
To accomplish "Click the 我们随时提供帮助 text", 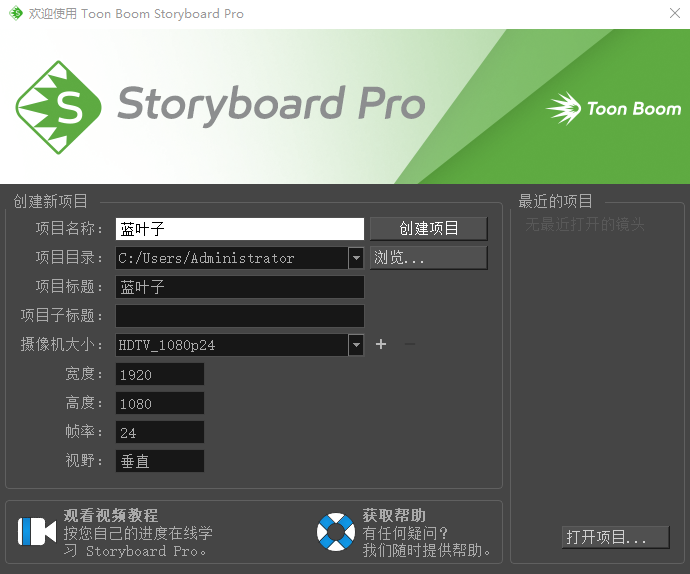I will (x=426, y=550).
